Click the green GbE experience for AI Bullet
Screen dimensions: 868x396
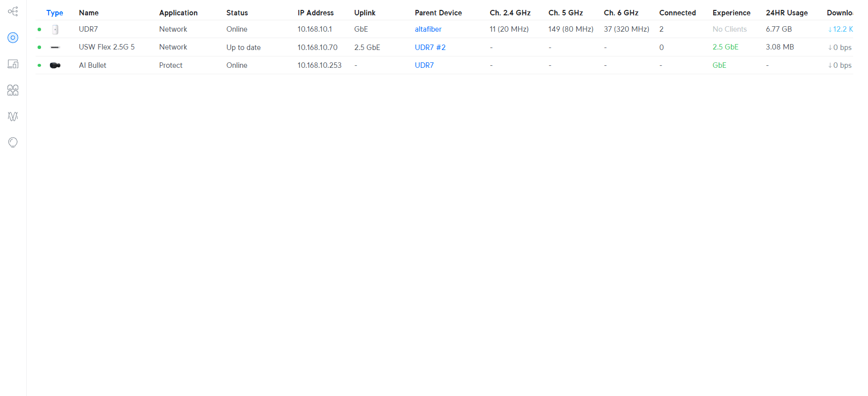coord(720,65)
